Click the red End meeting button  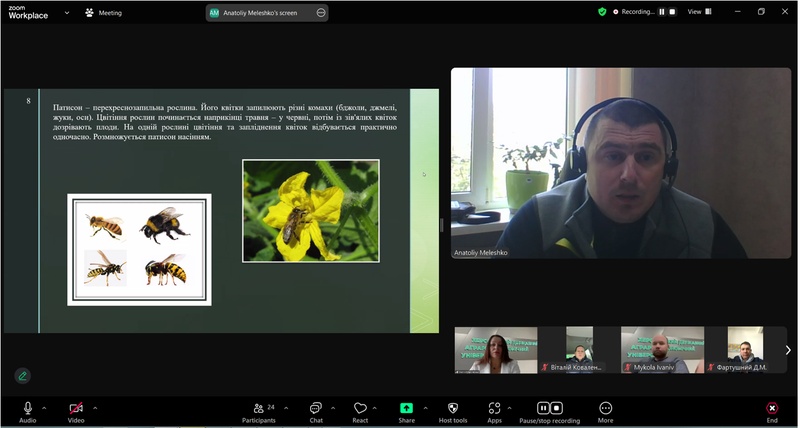pos(772,409)
